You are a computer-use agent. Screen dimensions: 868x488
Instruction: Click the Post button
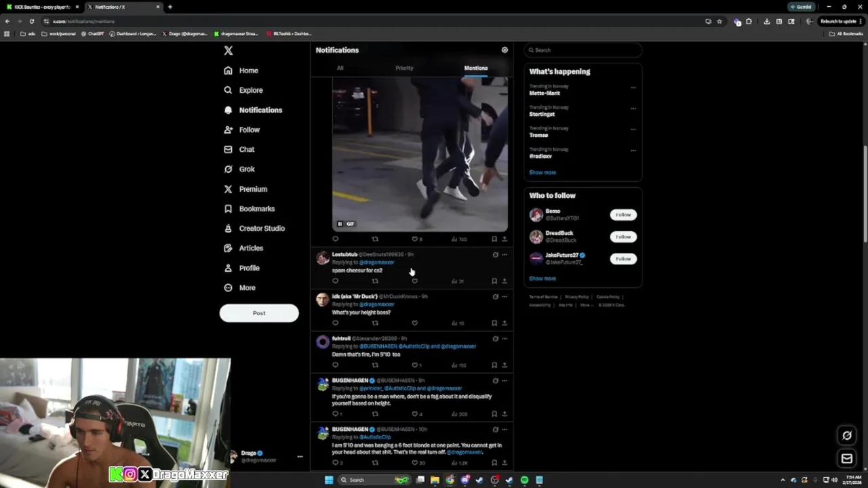[x=259, y=313]
